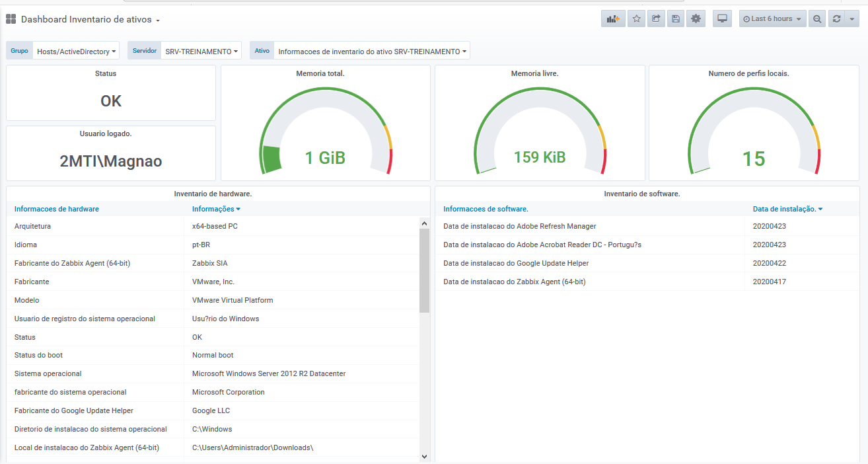
Task: Open the Servidor SRV-TREINAMENTO dropdown
Action: coord(201,51)
